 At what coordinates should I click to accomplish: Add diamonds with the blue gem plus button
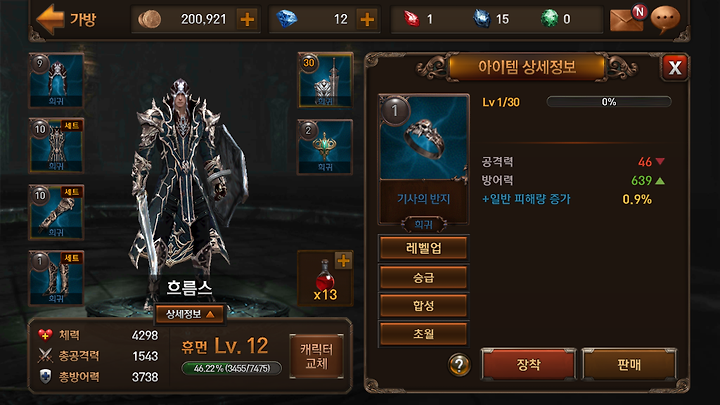(x=367, y=19)
